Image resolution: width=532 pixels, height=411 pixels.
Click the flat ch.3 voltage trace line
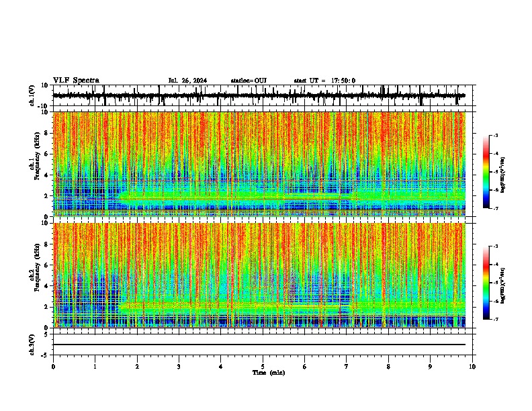[x=259, y=345]
